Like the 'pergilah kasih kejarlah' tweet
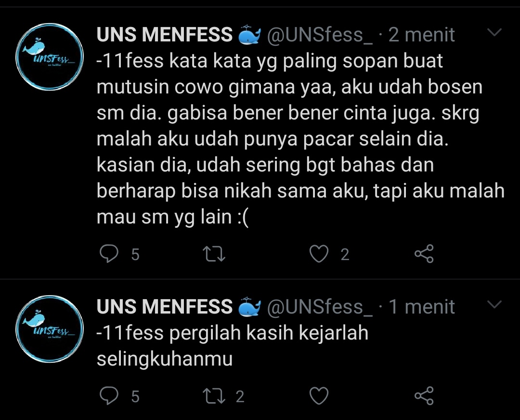Viewport: 520px width, 420px height. click(319, 396)
